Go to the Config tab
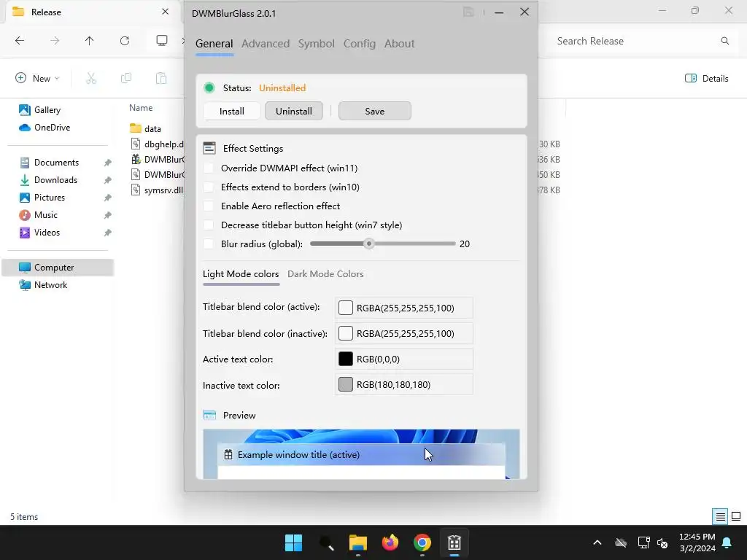This screenshot has width=747, height=560. [359, 43]
